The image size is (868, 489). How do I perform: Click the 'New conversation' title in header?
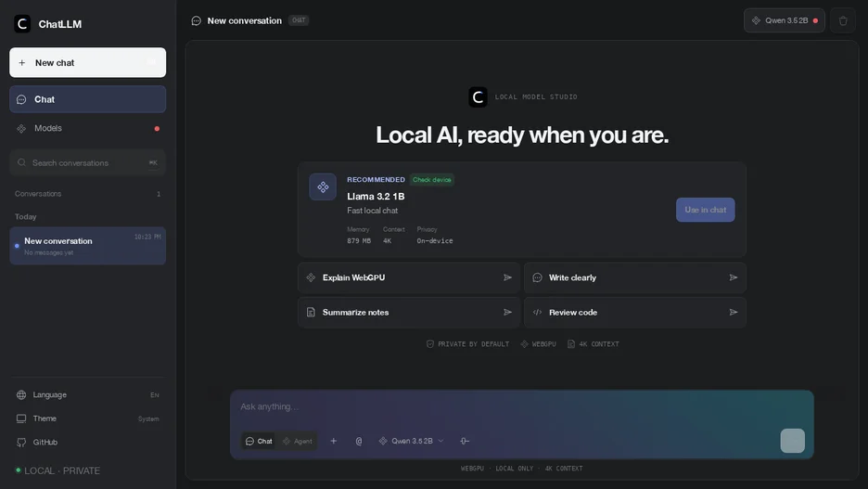pyautogui.click(x=244, y=20)
